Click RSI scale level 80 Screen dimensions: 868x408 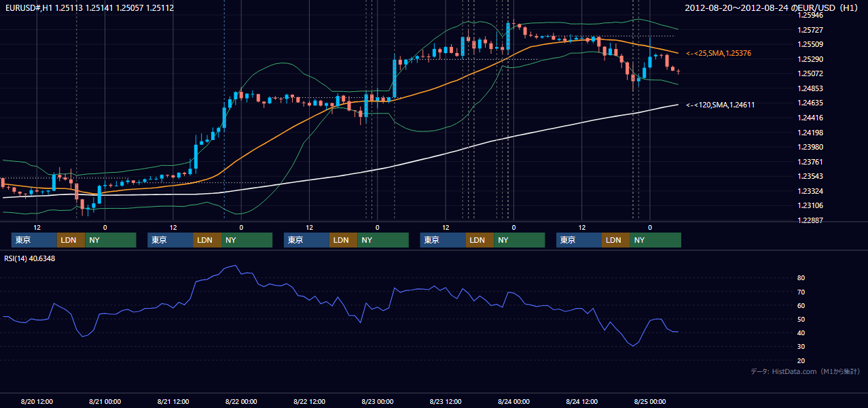pos(801,278)
